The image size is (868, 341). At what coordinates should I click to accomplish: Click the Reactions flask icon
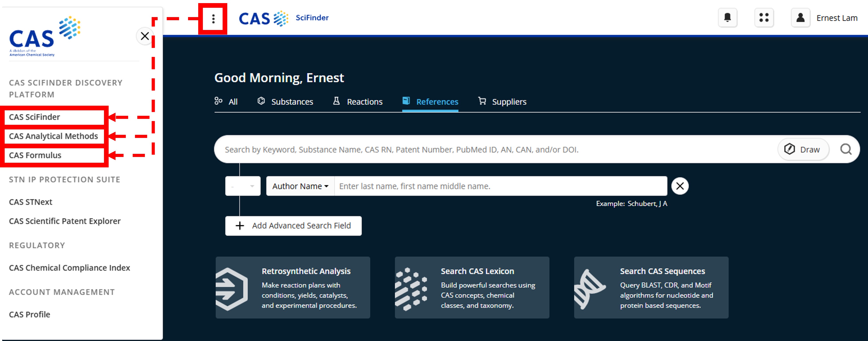click(x=337, y=101)
